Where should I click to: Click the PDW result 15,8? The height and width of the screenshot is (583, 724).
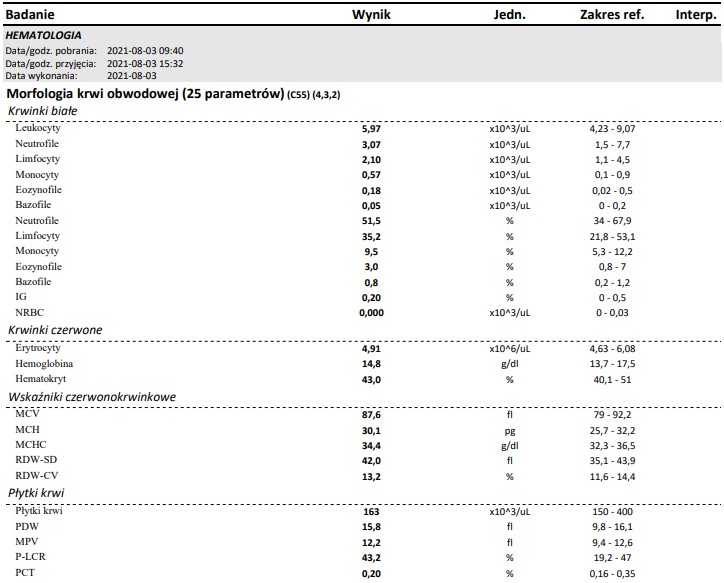pos(371,527)
